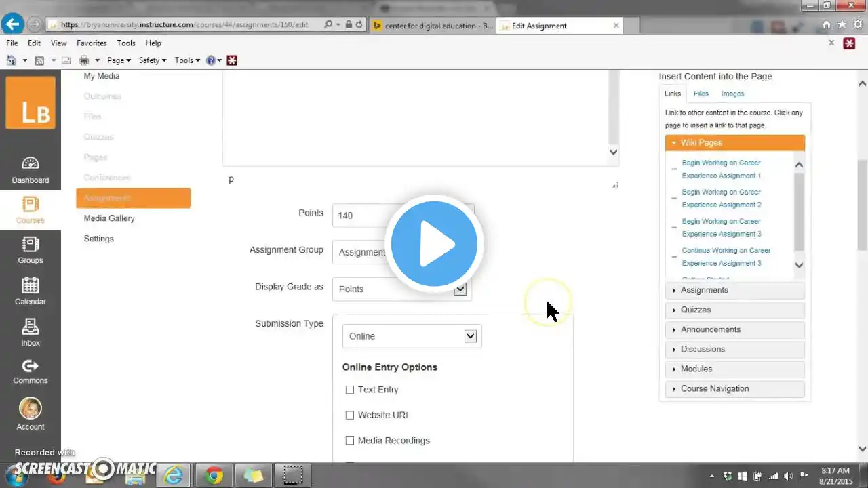868x488 pixels.
Task: Open the Dashboard from the Canvas sidebar
Action: click(31, 170)
